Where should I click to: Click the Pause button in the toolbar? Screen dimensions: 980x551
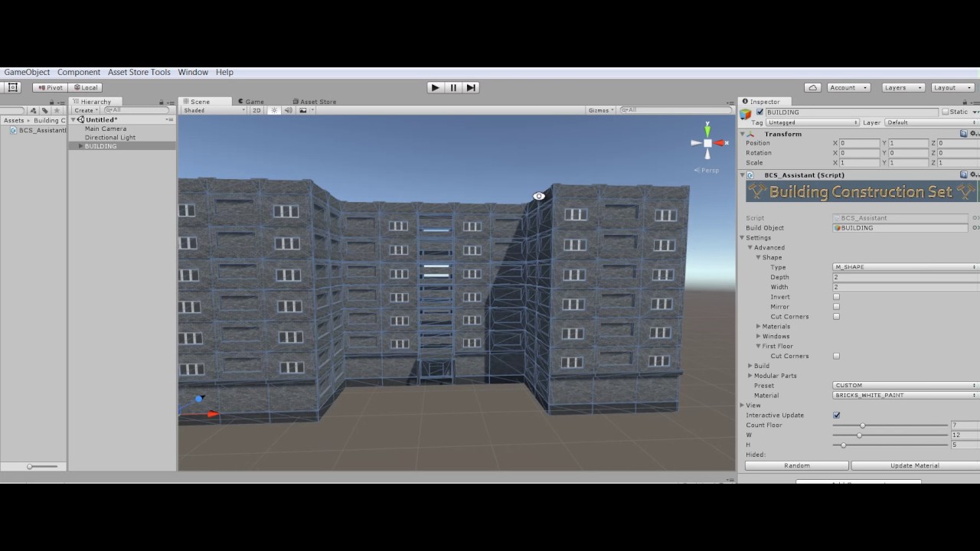[453, 87]
